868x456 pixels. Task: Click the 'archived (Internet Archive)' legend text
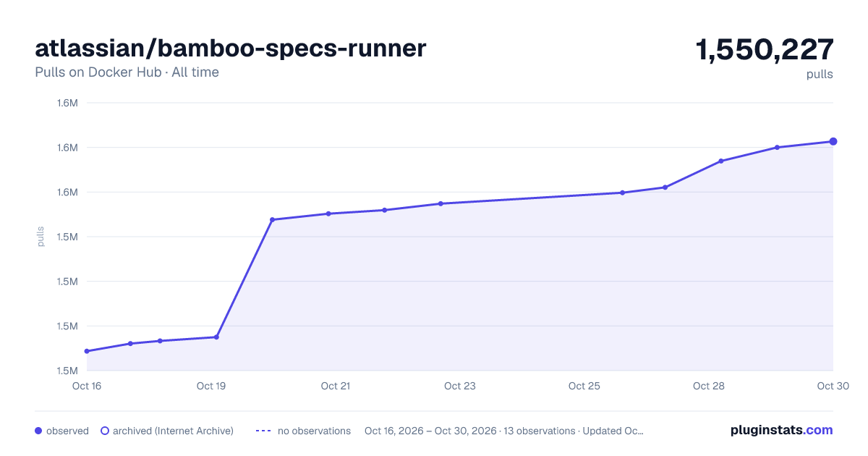[x=174, y=431]
